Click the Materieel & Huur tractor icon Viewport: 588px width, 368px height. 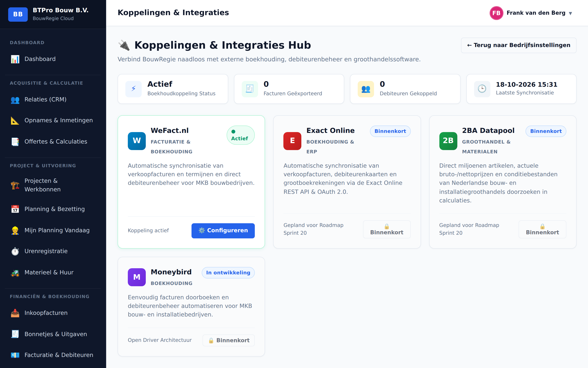(15, 273)
